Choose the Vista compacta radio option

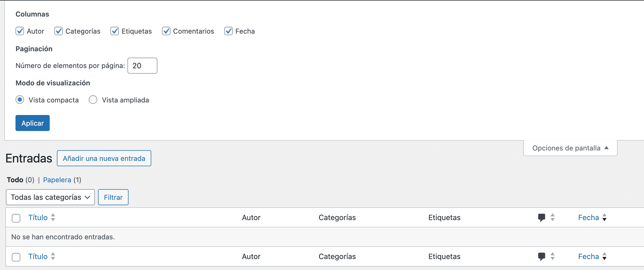click(x=20, y=100)
